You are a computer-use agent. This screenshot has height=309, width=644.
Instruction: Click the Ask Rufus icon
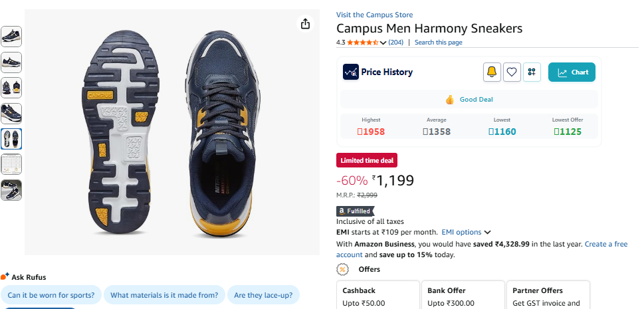point(5,276)
